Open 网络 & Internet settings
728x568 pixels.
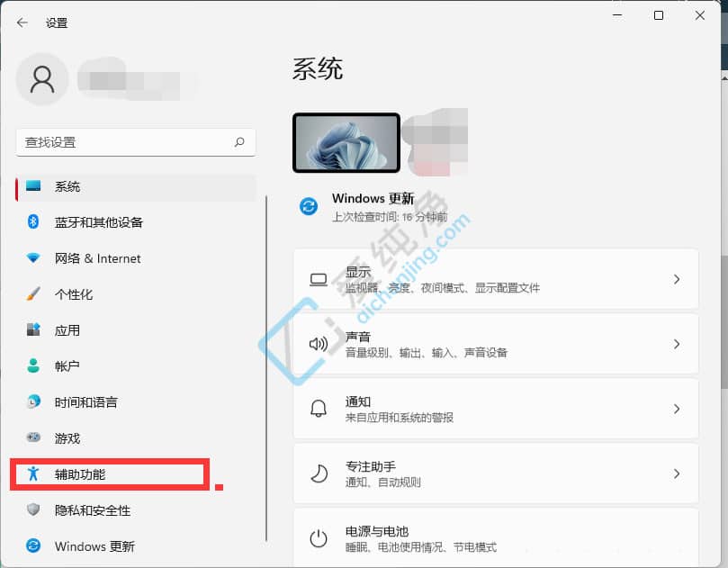click(136, 258)
